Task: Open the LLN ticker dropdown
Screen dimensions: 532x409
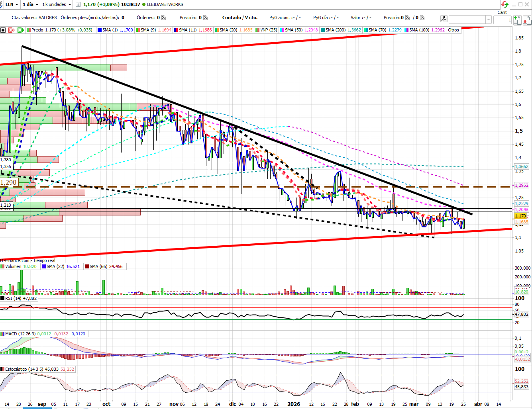Action: [x=11, y=4]
